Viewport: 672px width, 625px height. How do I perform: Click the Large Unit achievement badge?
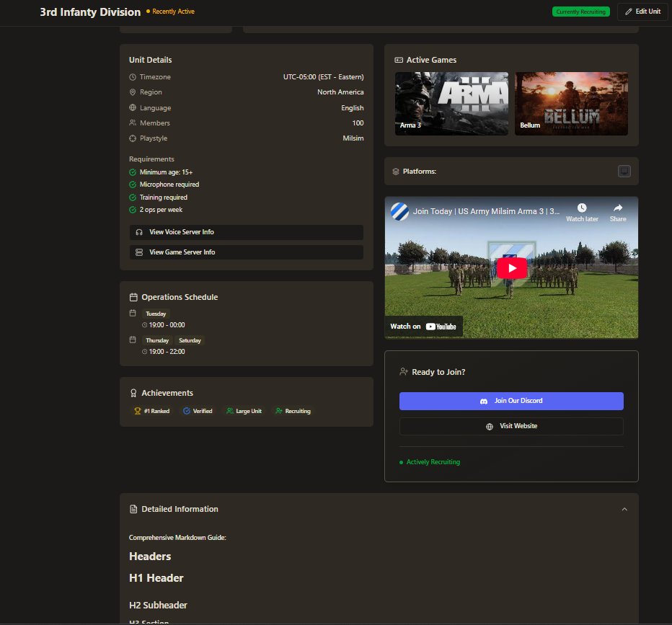coord(244,411)
